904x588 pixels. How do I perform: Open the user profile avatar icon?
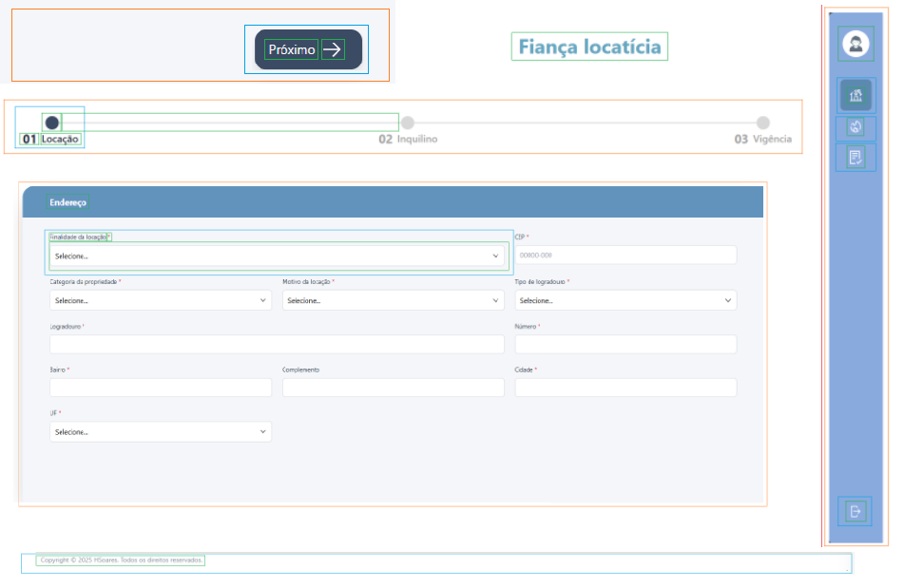[856, 44]
